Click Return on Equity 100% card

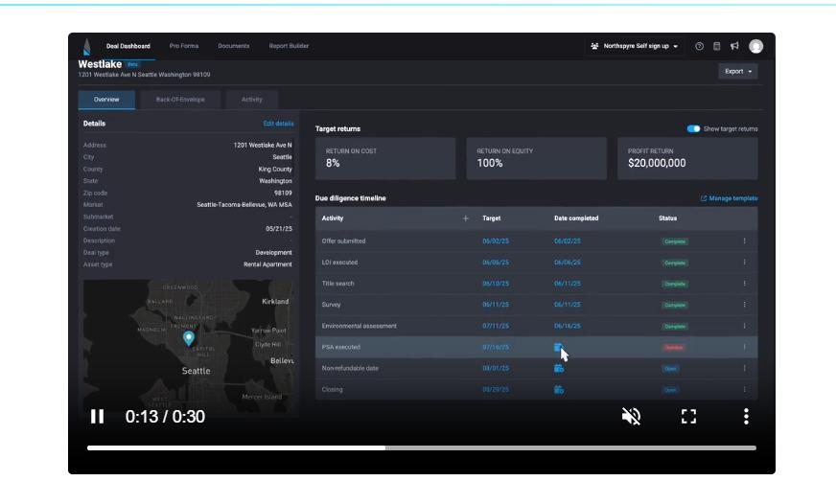536,158
